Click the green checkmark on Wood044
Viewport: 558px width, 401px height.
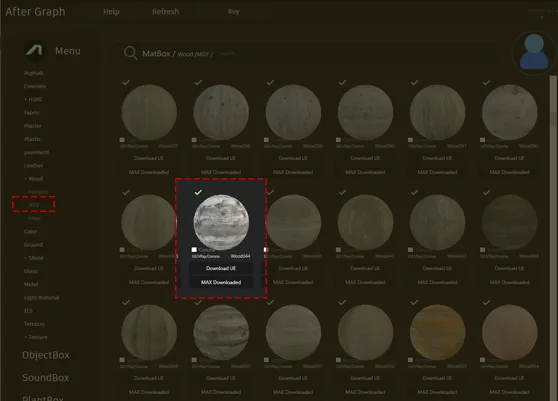point(198,192)
